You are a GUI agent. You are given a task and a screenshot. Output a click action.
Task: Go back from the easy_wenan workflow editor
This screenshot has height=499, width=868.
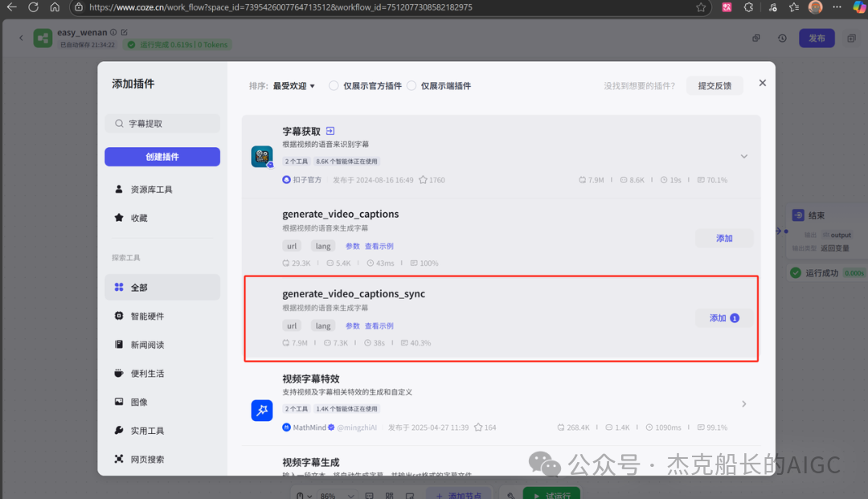pyautogui.click(x=21, y=39)
